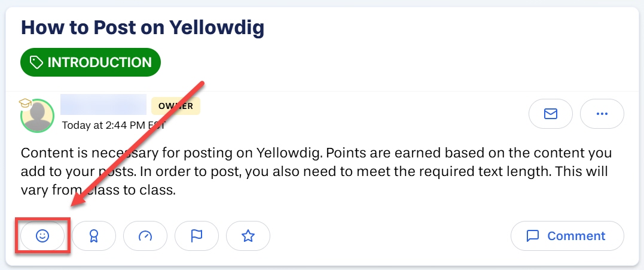This screenshot has width=644, height=270.
Task: Filter by the INTRODUCTION topic tag
Action: [x=90, y=62]
